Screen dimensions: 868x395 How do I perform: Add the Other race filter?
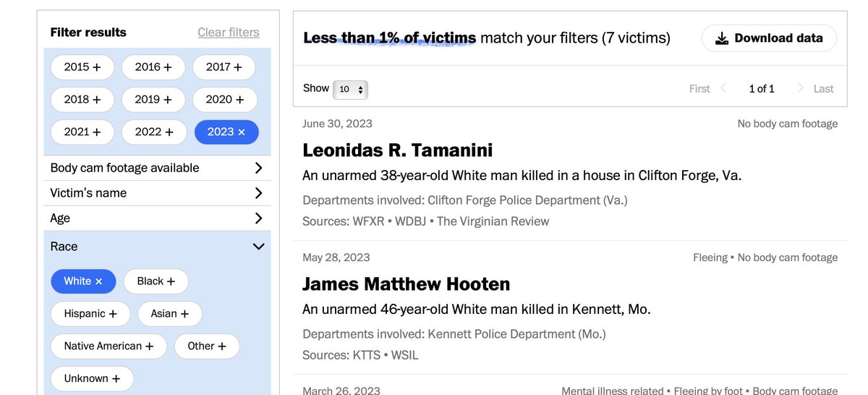click(x=207, y=346)
